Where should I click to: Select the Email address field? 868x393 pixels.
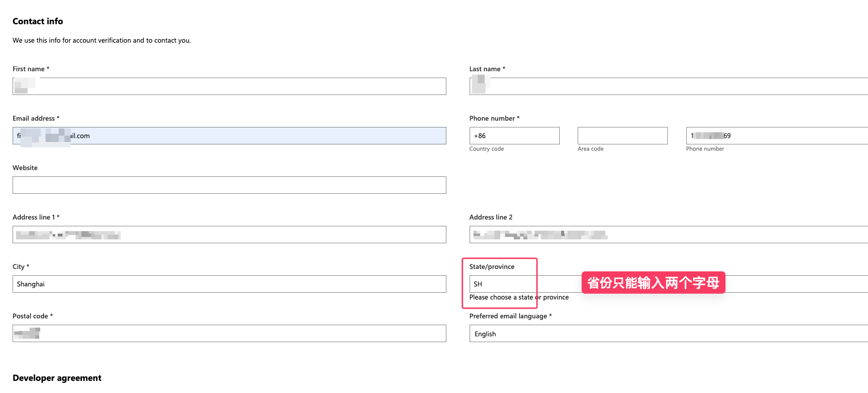229,136
